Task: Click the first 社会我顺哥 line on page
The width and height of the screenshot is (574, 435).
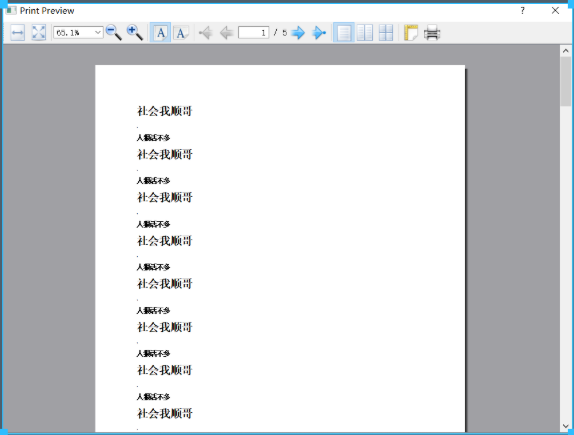Action: [x=165, y=111]
